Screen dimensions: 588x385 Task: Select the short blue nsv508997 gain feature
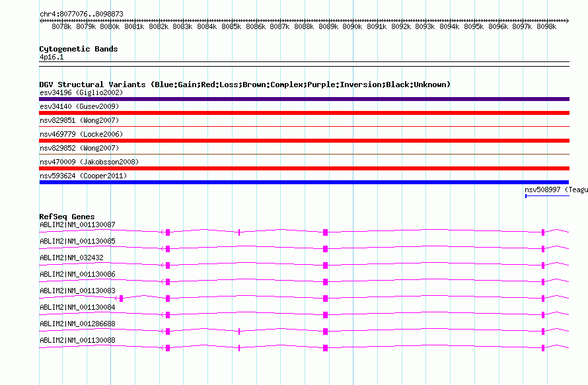(x=547, y=196)
